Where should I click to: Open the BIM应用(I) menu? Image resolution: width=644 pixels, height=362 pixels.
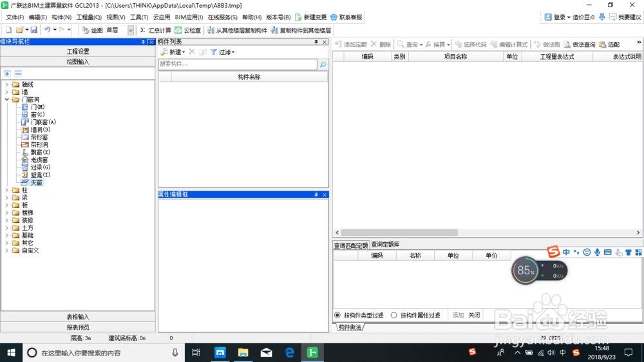click(x=189, y=17)
